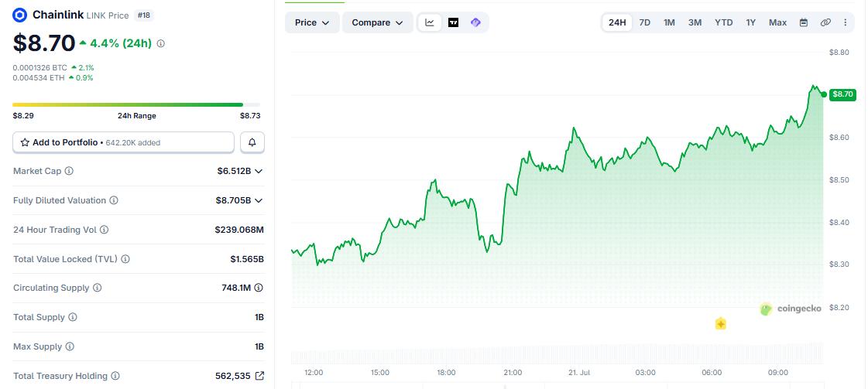Select the YTD time range
Image resolution: width=868 pixels, height=389 pixels.
coord(723,22)
